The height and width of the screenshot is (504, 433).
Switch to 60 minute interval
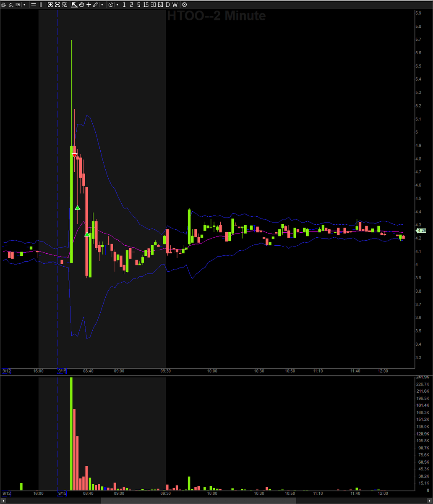(160, 5)
